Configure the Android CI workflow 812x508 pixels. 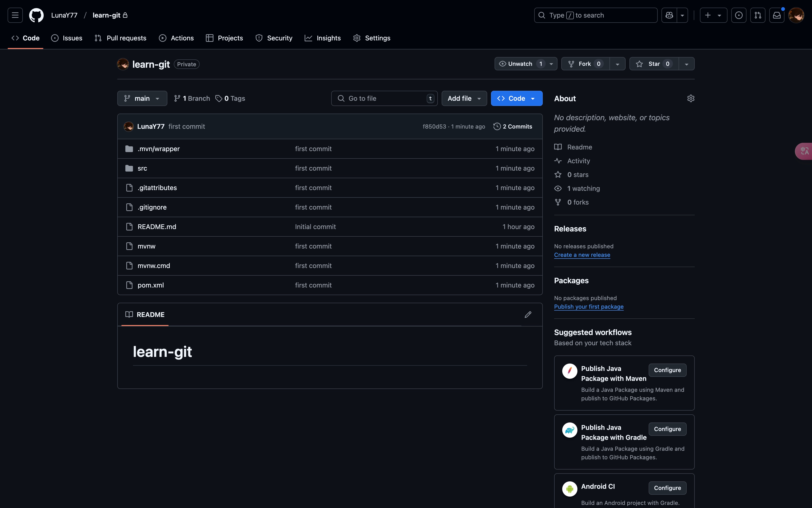(667, 488)
